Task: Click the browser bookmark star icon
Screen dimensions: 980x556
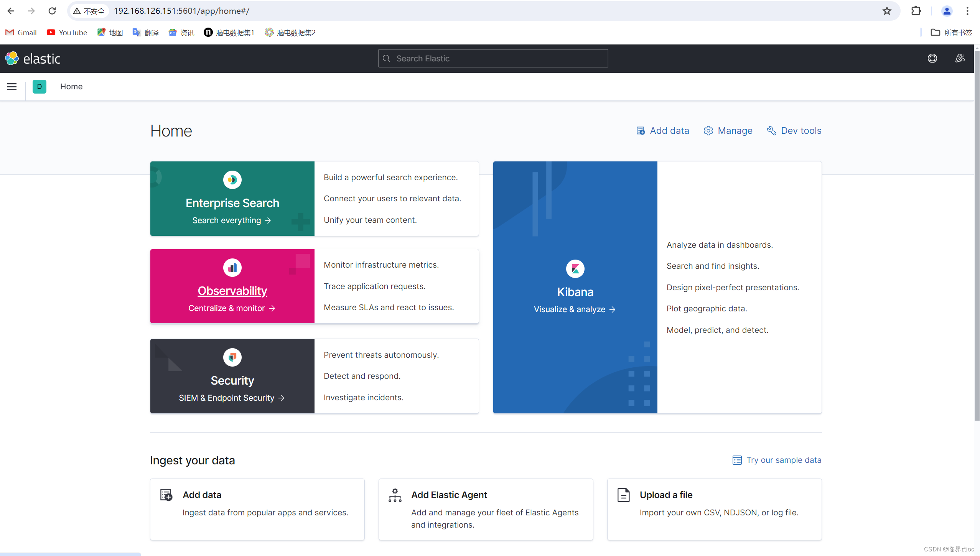Action: 886,10
